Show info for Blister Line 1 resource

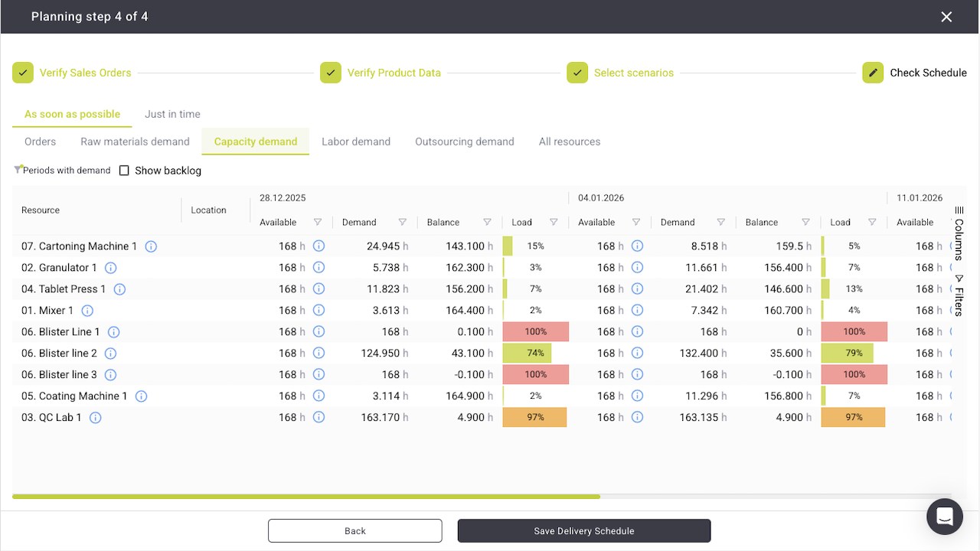tap(113, 332)
